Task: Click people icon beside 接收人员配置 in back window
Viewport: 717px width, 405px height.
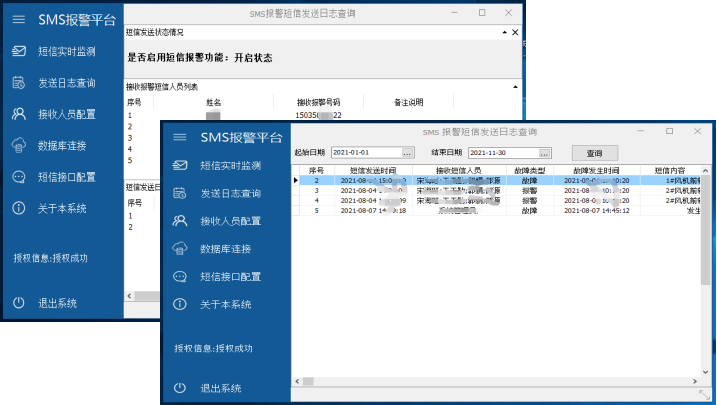Action: [x=19, y=114]
